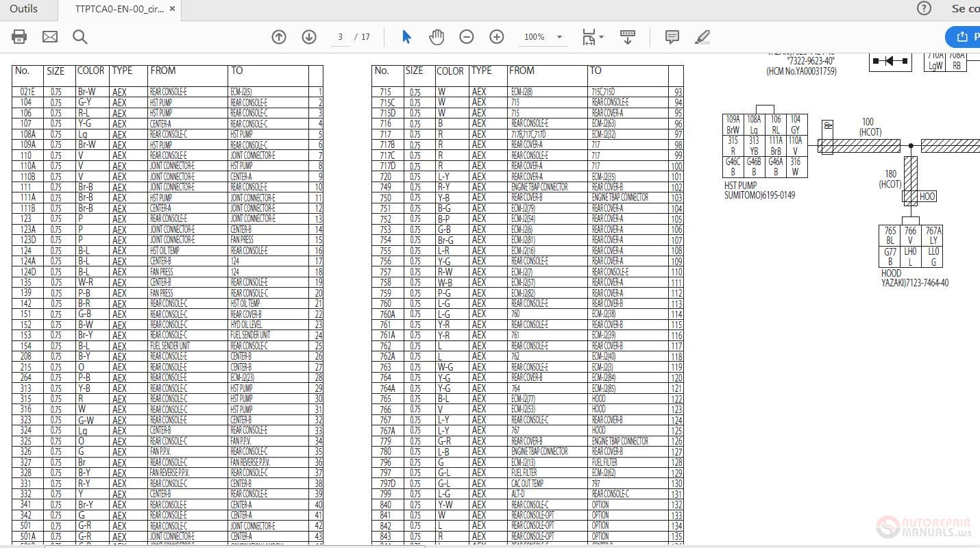Open the Email attachment icon

[x=49, y=37]
